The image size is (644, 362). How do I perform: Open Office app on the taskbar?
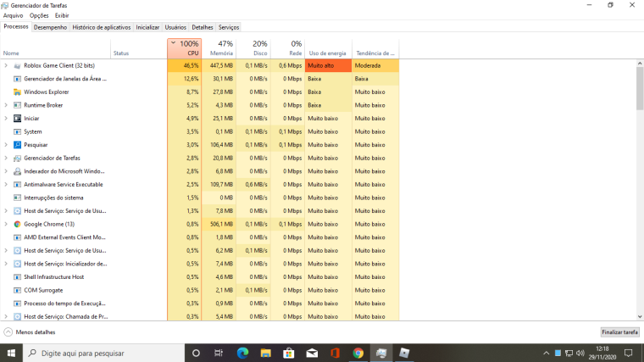336,353
